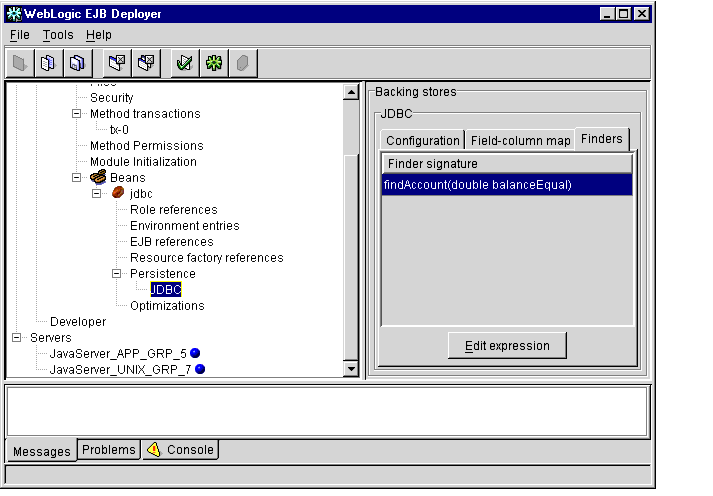Select Optimizations tree item

167,306
